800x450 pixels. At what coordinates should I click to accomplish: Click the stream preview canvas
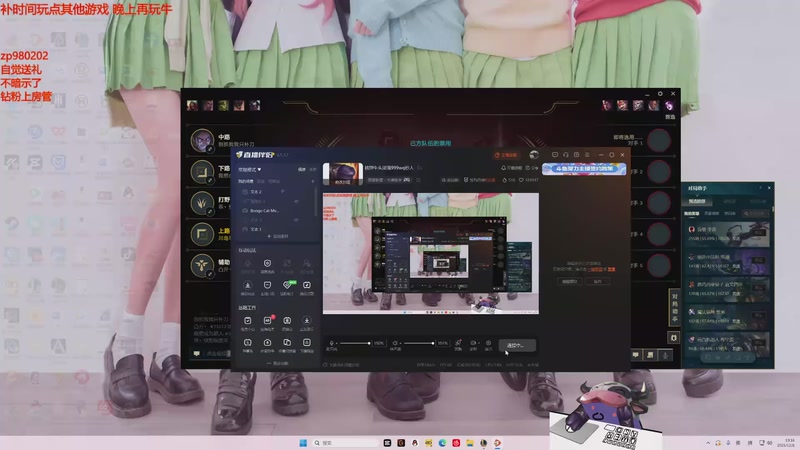coord(431,253)
